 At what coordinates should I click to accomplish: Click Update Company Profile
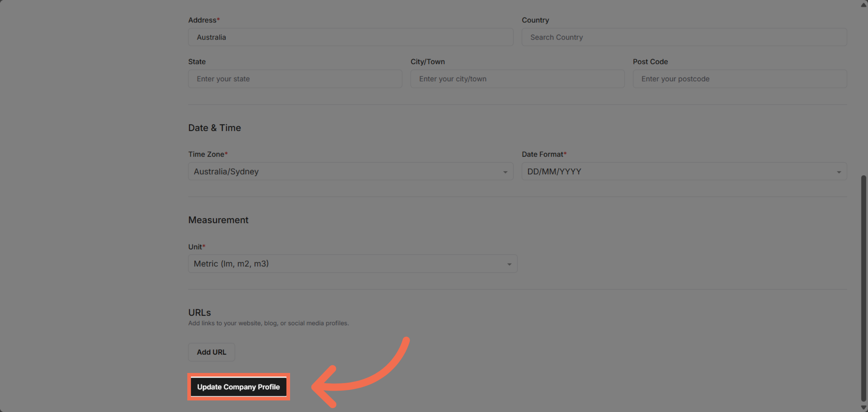(x=238, y=387)
